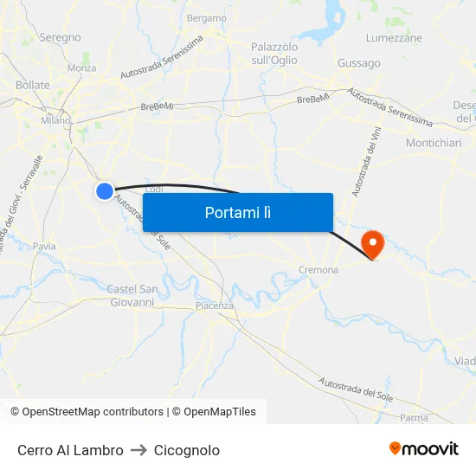Select the blue origin marker dot
Viewport: 476px width, 476px height.
(105, 191)
